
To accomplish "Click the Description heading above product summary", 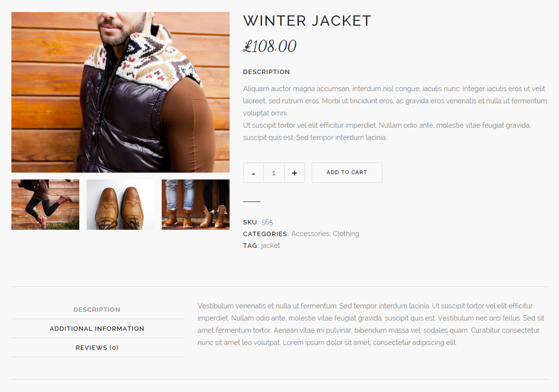I will coord(266,72).
